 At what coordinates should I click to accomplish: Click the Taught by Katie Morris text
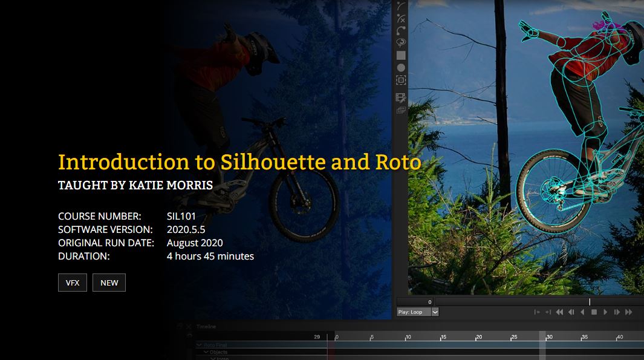135,185
